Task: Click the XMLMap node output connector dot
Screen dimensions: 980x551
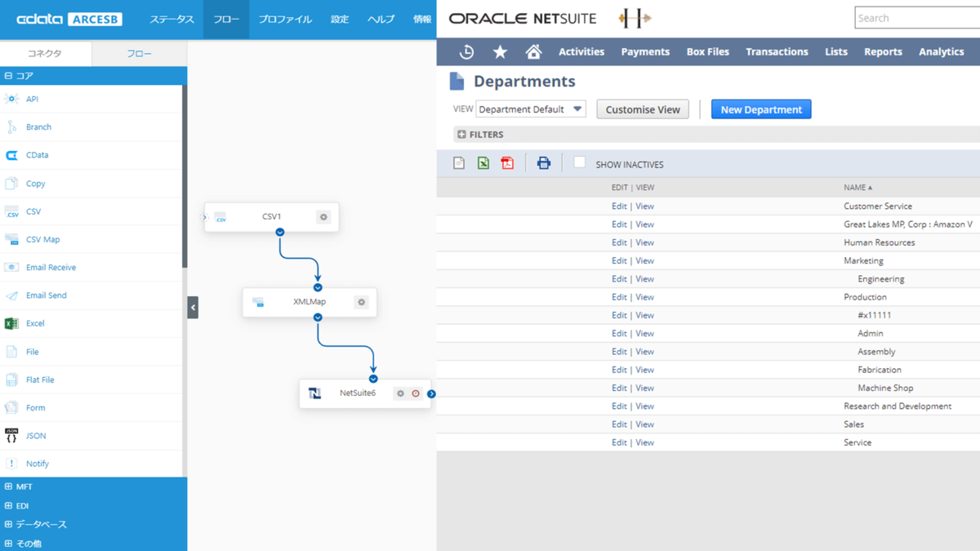Action: (x=318, y=318)
